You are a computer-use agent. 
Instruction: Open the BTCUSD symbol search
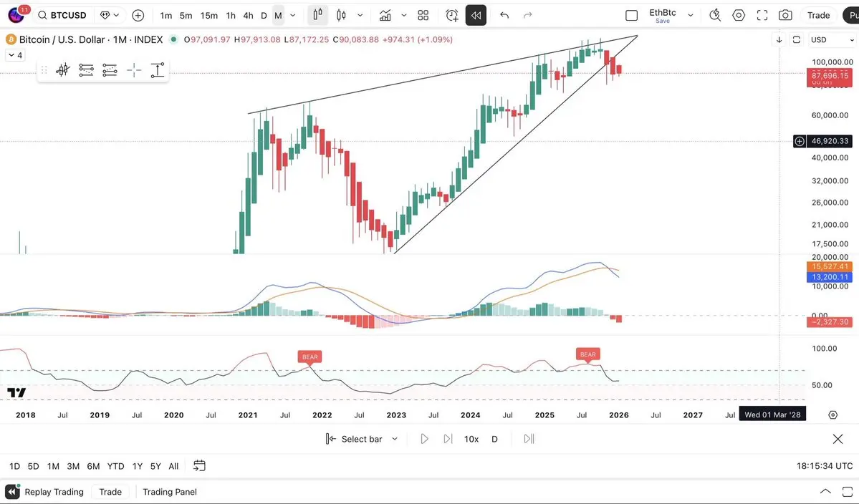click(x=62, y=15)
